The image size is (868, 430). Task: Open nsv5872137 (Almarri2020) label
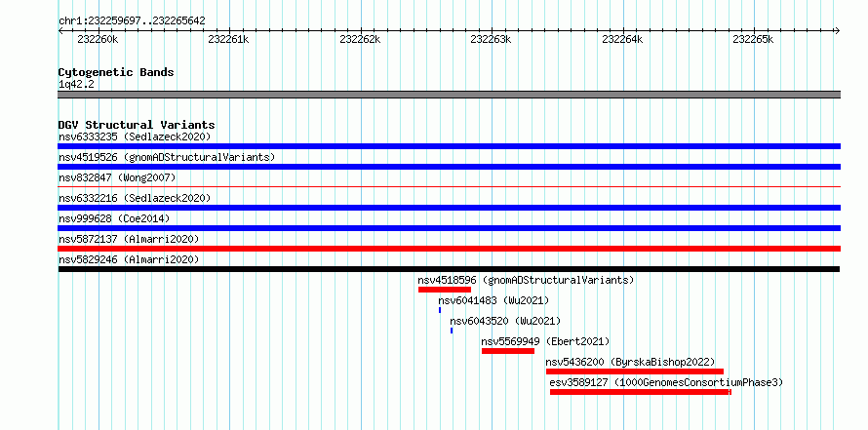pyautogui.click(x=129, y=239)
